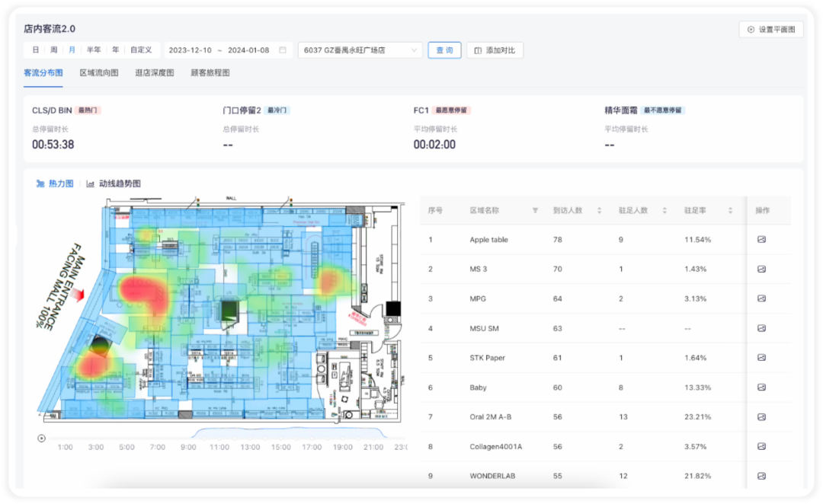Open image icon for Baby row

pyautogui.click(x=761, y=388)
